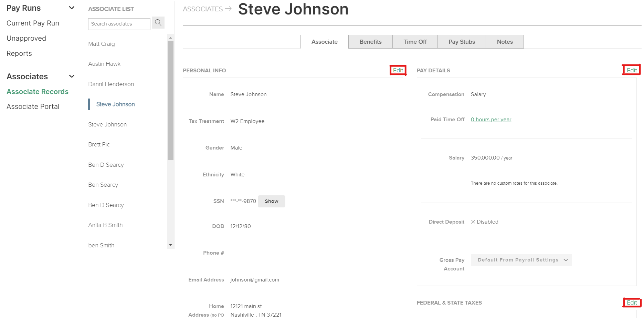
Task: Edit the Pay Details section
Action: coord(632,70)
